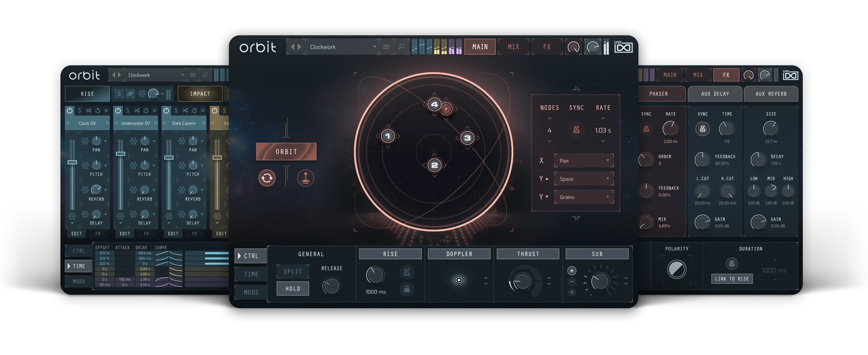Enable the HOLD mode in GENERAL
The image size is (868, 355).
tap(292, 288)
